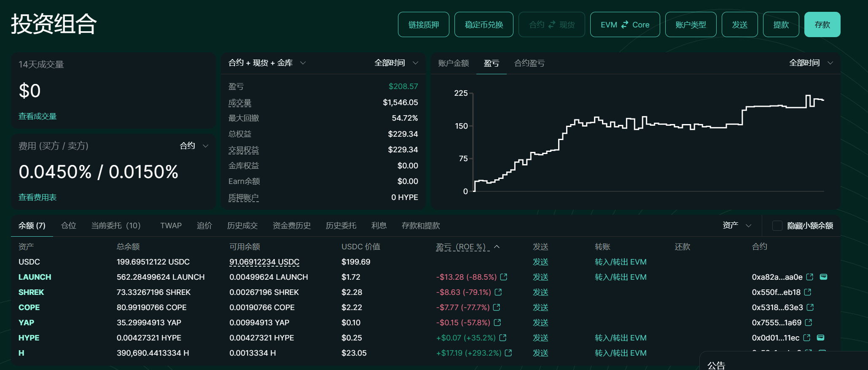Viewport: 868px width, 370px height.
Task: Open explorer link for contract 0x5318...63e3
Action: pyautogui.click(x=810, y=308)
